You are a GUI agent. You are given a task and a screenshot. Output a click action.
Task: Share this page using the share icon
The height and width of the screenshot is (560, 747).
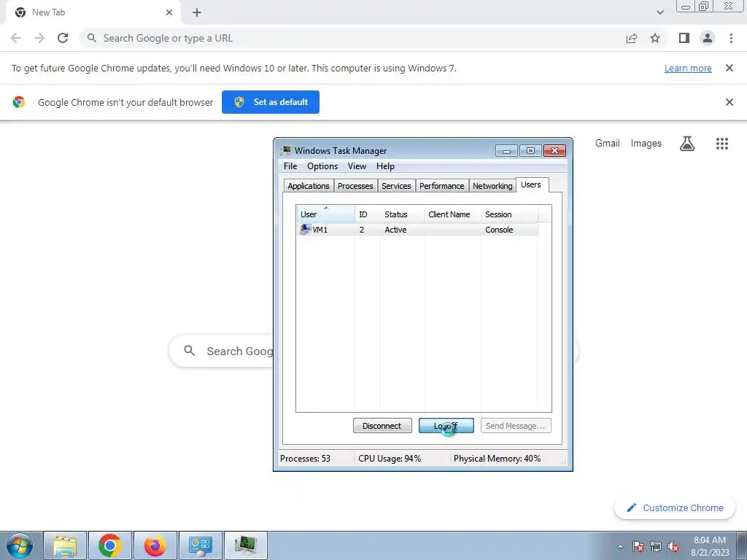coord(632,38)
